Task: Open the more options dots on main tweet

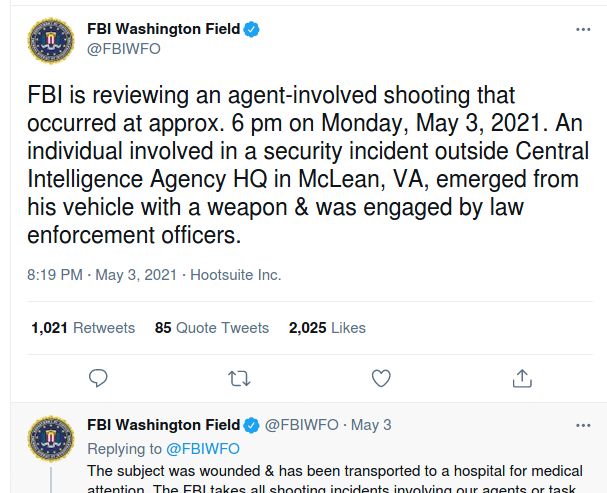Action: pos(583,29)
